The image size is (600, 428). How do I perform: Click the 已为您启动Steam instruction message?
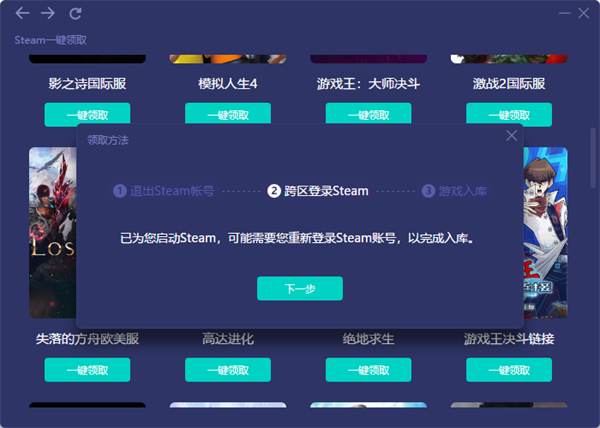[297, 238]
